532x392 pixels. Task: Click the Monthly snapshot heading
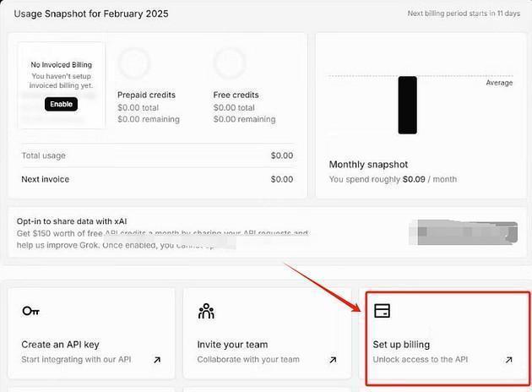pyautogui.click(x=368, y=165)
